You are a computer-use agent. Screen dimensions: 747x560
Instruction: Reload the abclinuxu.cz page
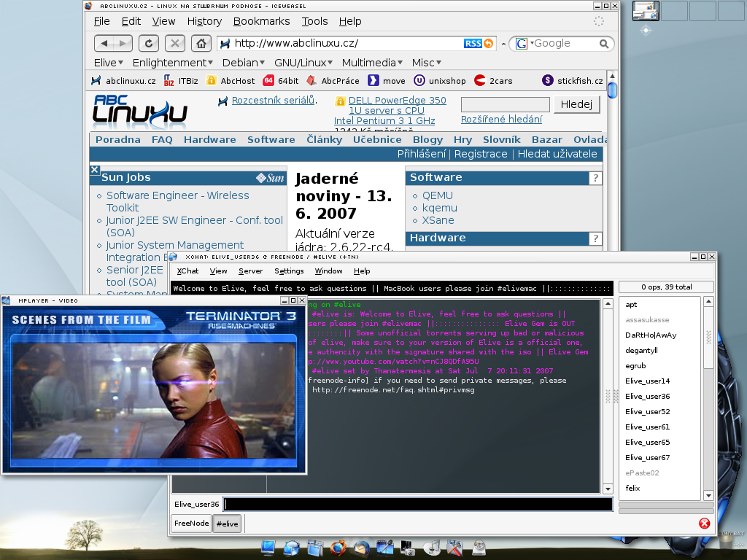point(149,43)
